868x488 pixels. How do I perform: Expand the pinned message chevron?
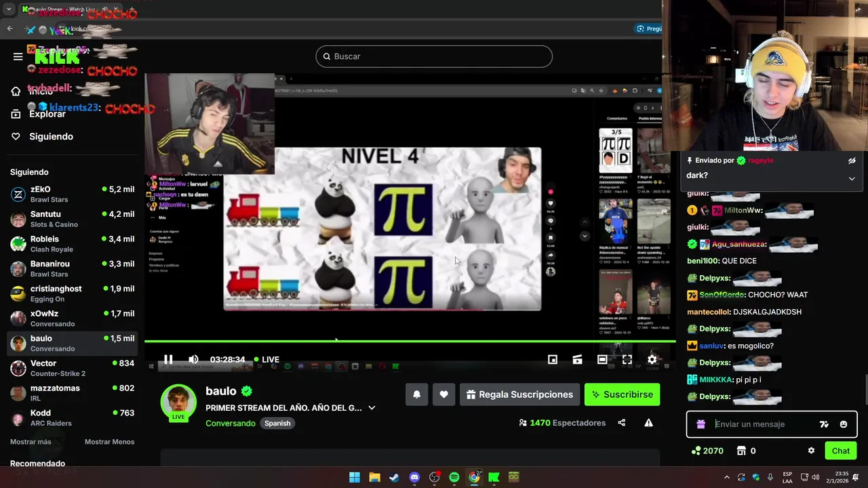pos(852,178)
